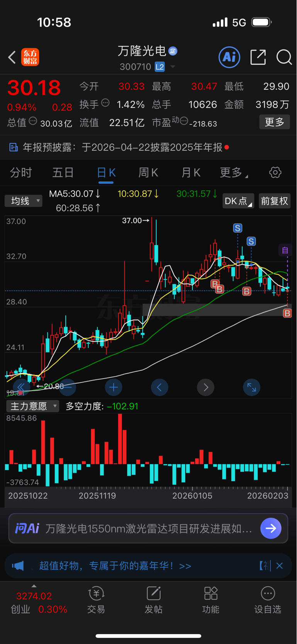Select the 日K tab
This screenshot has height=644, width=297.
[x=106, y=173]
